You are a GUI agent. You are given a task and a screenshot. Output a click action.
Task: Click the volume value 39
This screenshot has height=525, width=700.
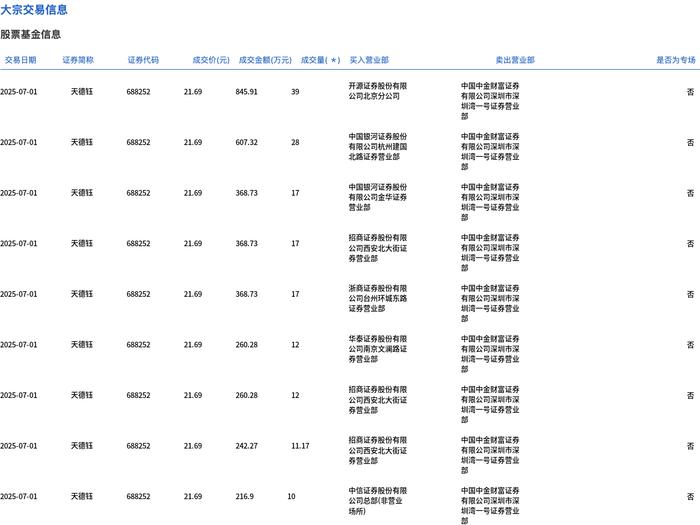(295, 92)
